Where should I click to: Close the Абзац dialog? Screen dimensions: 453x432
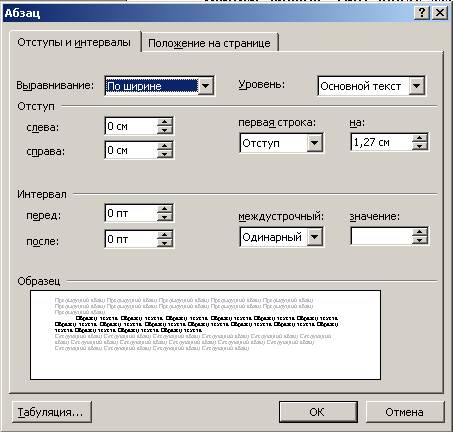pos(440,13)
